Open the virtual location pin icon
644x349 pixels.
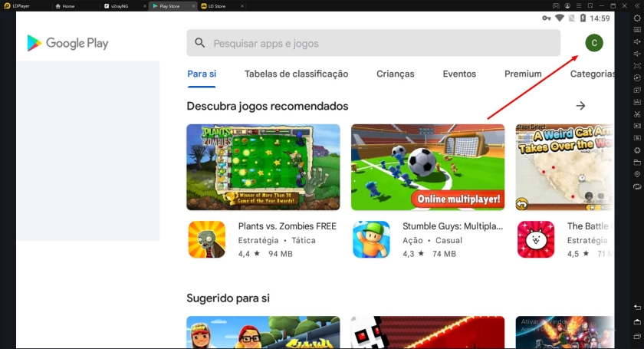coord(637,174)
